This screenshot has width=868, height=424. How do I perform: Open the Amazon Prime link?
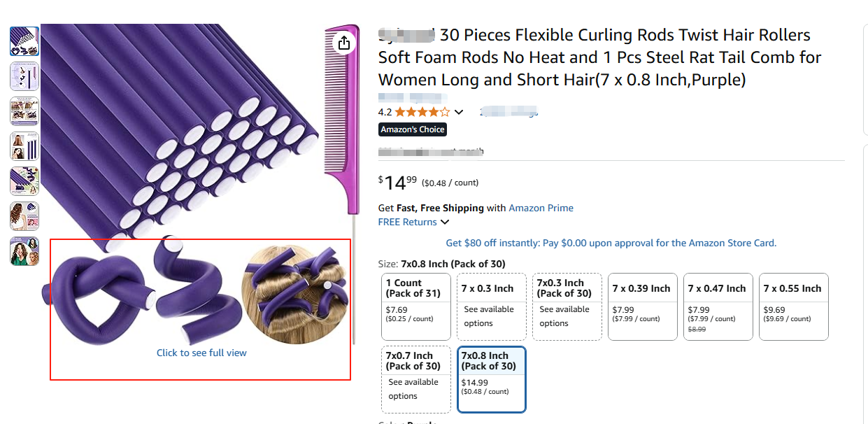tap(541, 208)
